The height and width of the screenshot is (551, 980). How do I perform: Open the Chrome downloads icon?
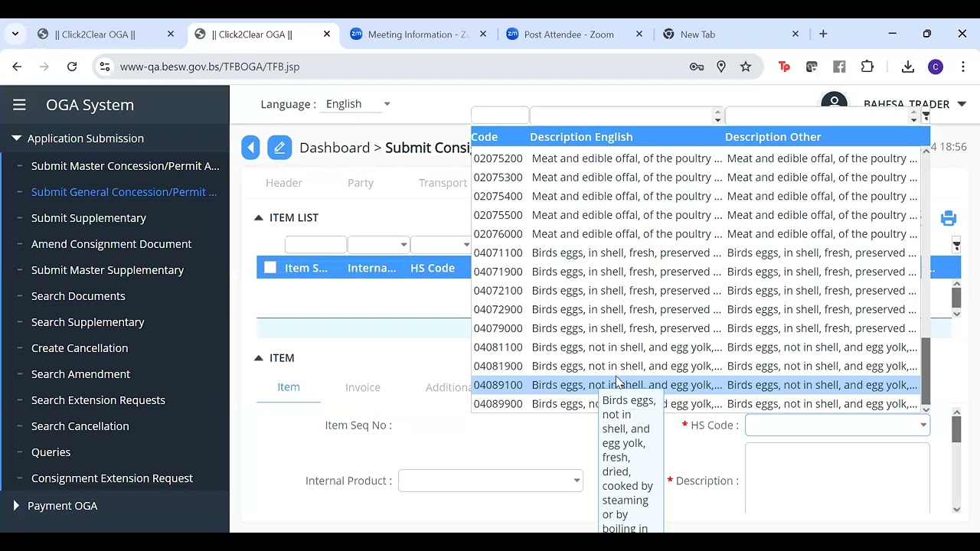tap(908, 67)
